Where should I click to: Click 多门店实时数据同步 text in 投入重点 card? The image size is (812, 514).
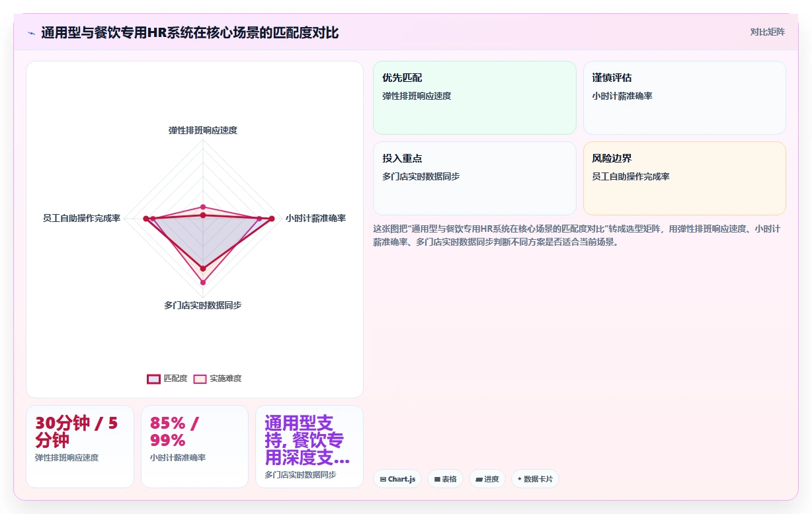(421, 176)
